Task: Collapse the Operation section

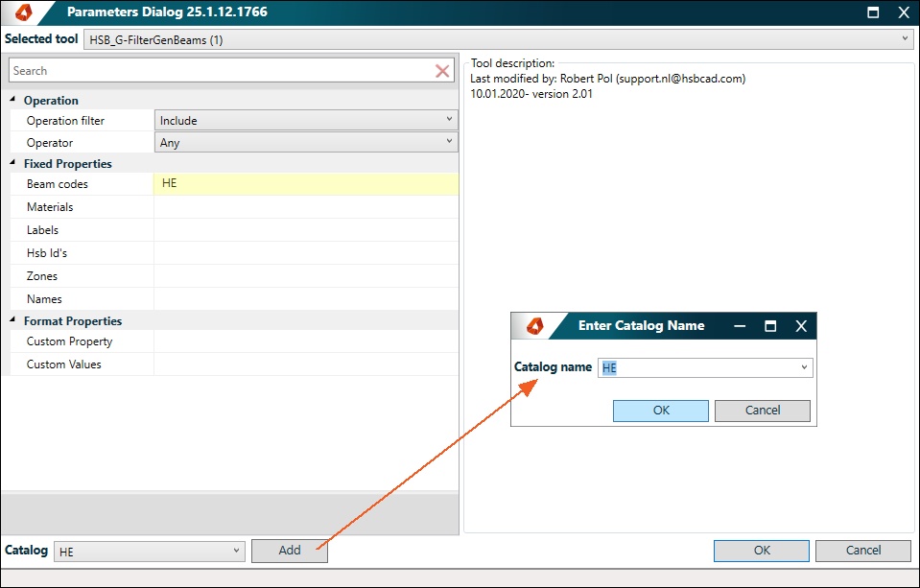Action: click(12, 100)
